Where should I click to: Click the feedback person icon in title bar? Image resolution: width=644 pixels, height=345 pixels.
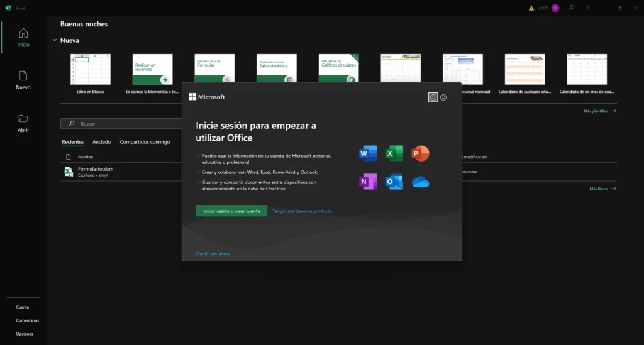pos(572,8)
